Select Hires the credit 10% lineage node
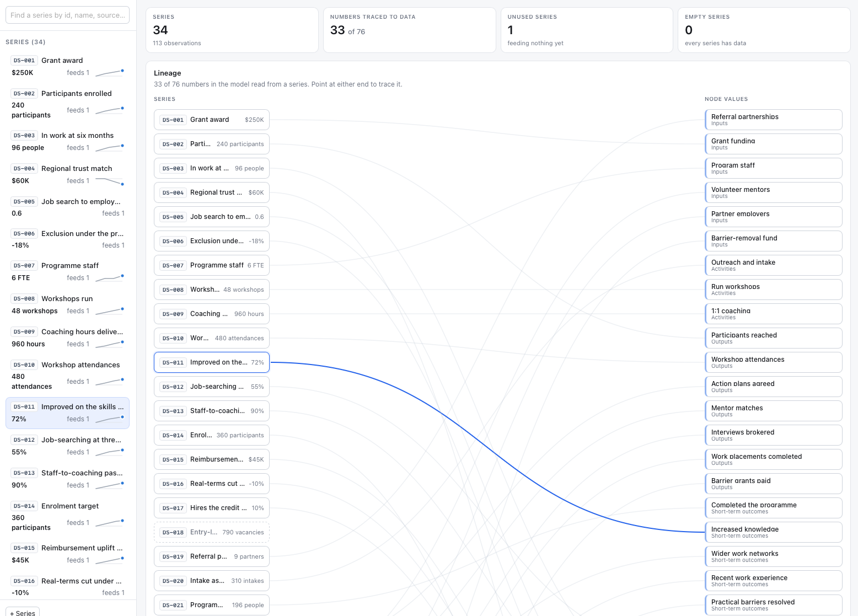The image size is (858, 616). point(212,508)
